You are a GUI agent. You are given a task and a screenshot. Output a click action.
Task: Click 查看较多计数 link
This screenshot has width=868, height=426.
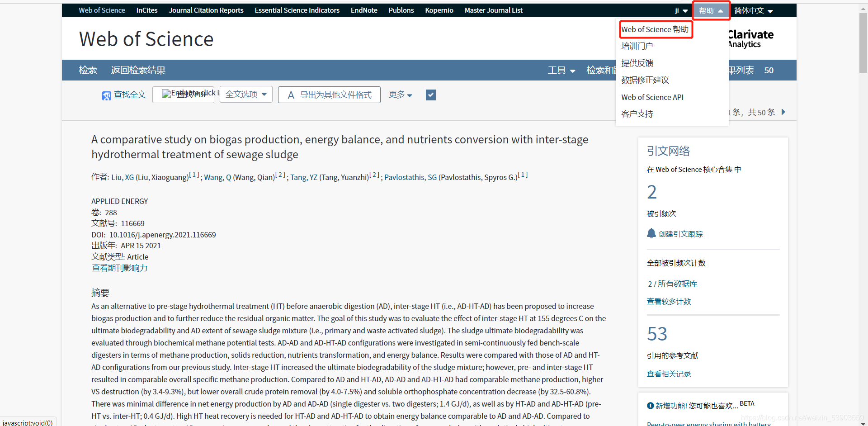click(x=669, y=302)
